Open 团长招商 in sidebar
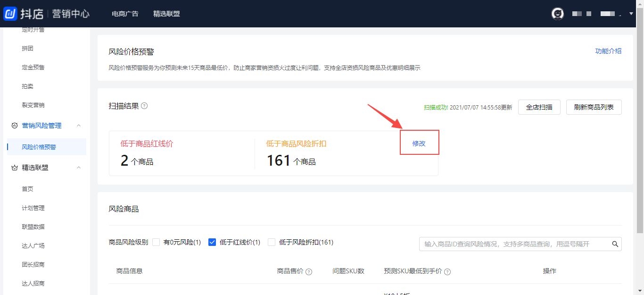 (x=33, y=264)
